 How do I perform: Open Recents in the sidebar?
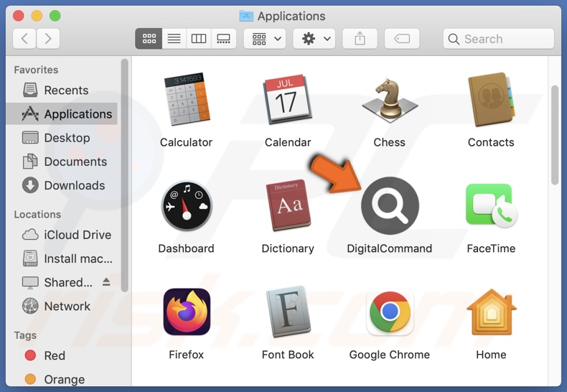coord(62,90)
